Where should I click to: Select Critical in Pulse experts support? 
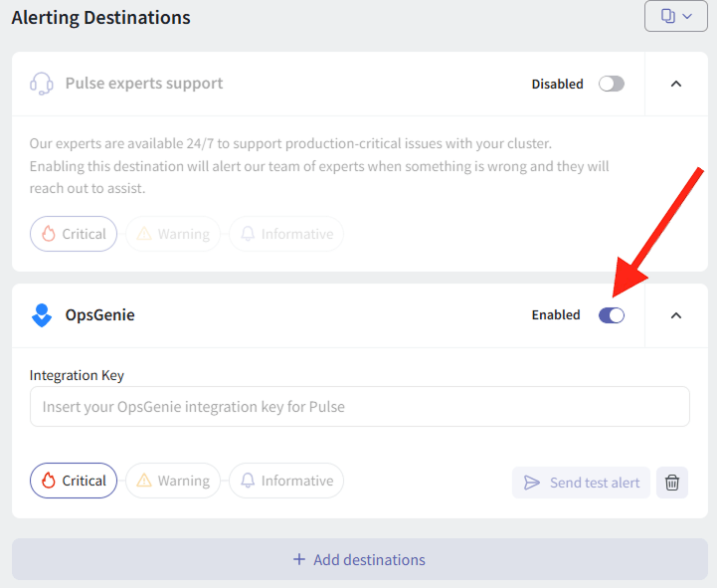pyautogui.click(x=74, y=234)
